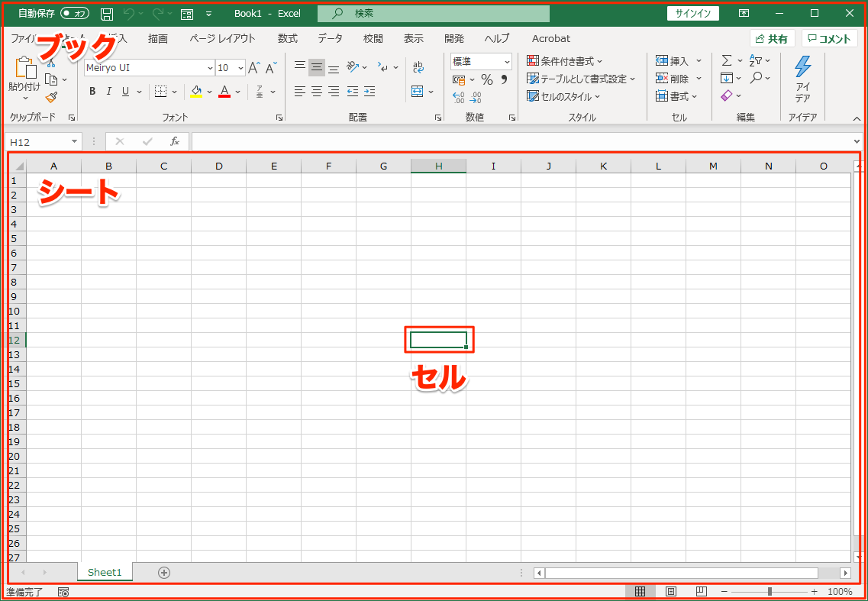
Task: Click the zoom slider in status bar
Action: [x=769, y=592]
